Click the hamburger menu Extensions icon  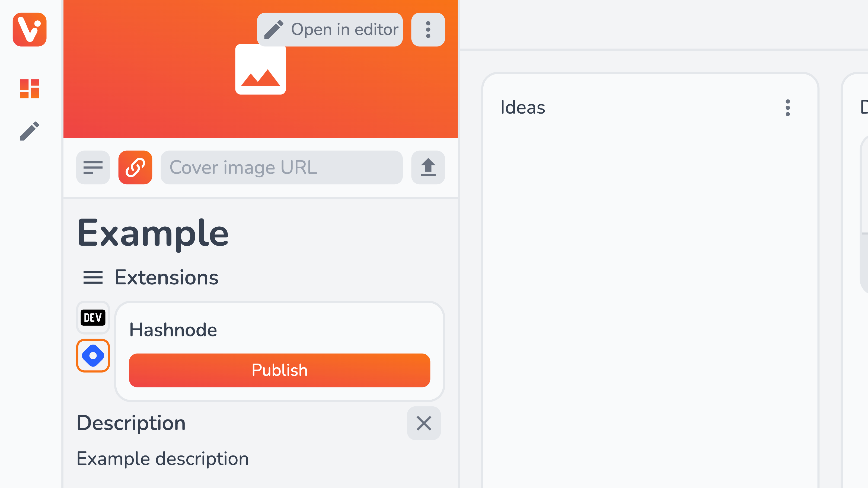[92, 277]
